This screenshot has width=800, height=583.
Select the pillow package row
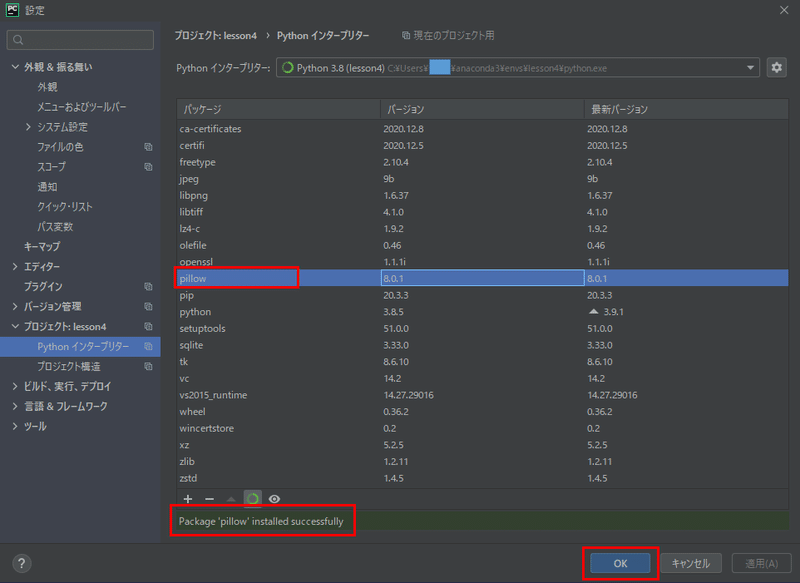point(482,278)
